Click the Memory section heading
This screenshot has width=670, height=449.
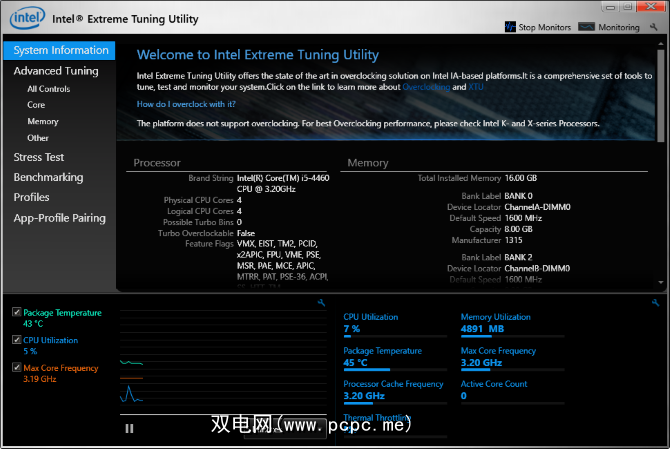[x=367, y=163]
